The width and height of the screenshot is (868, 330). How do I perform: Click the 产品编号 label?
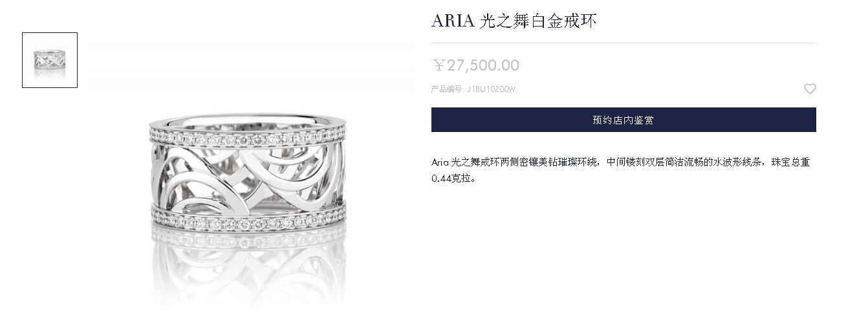[x=448, y=89]
